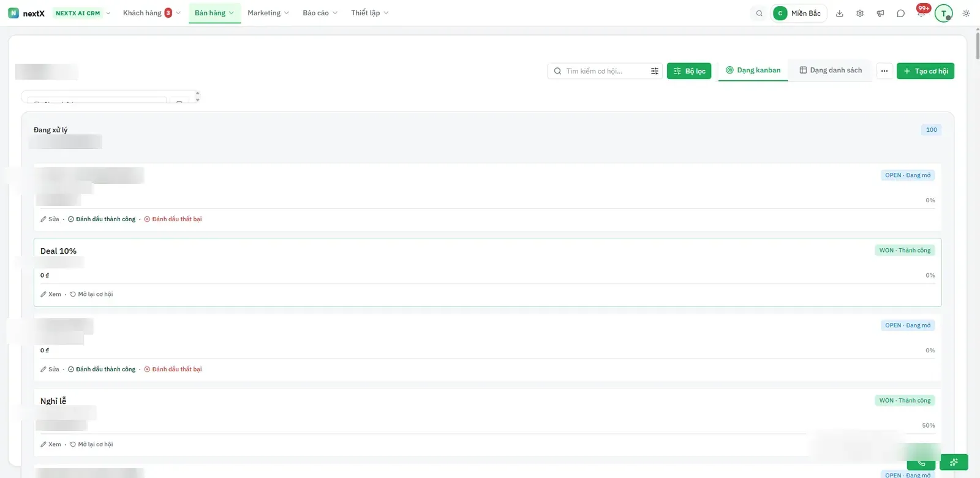Screen dimensions: 980x478
Task: Expand the Marketing menu
Action: (268, 13)
